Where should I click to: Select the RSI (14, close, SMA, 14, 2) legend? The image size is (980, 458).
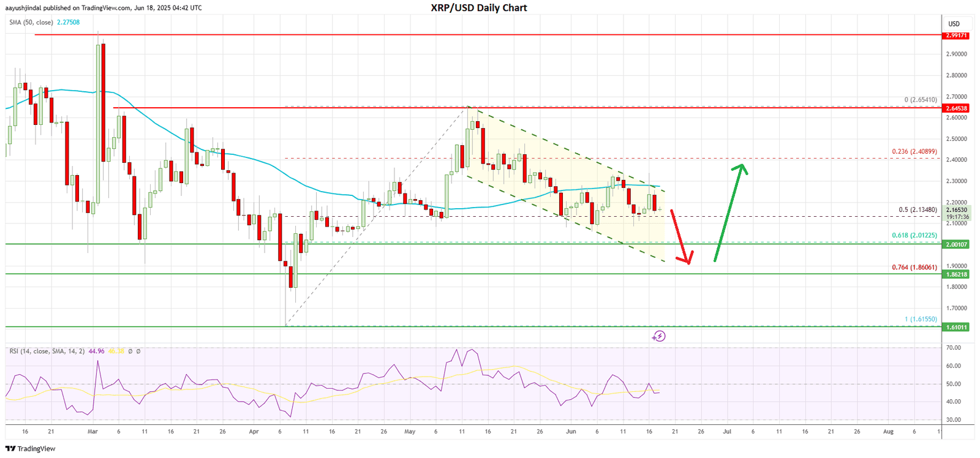pos(47,351)
